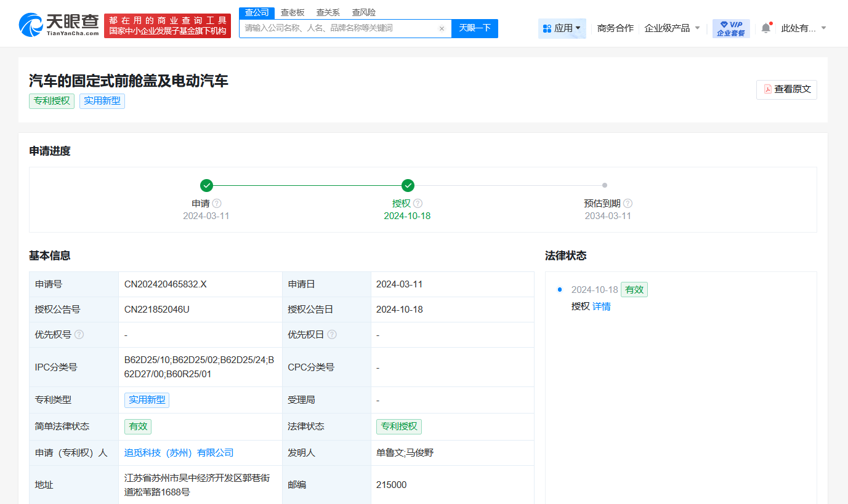The image size is (848, 504).
Task: Switch to the 查风险 tab
Action: [363, 12]
